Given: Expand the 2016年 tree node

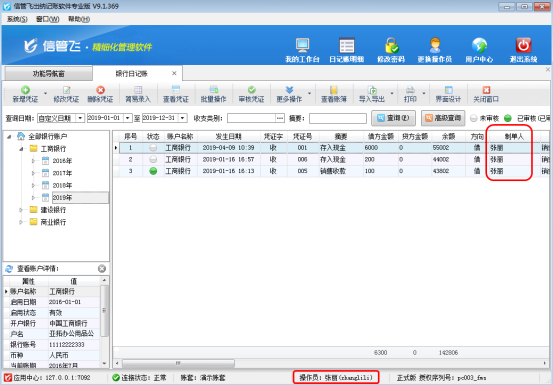Looking at the screenshot, I should pyautogui.click(x=34, y=161).
